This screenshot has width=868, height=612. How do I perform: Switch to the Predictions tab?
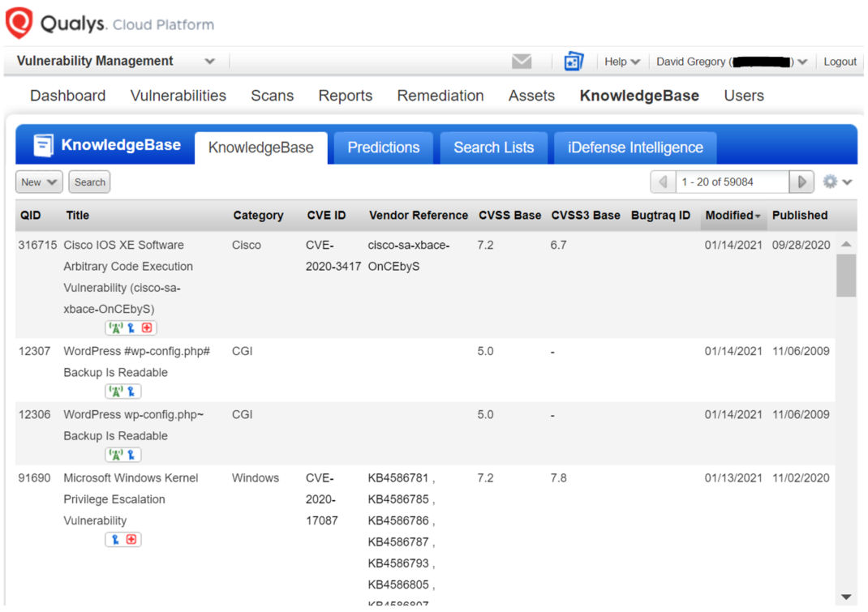[383, 148]
